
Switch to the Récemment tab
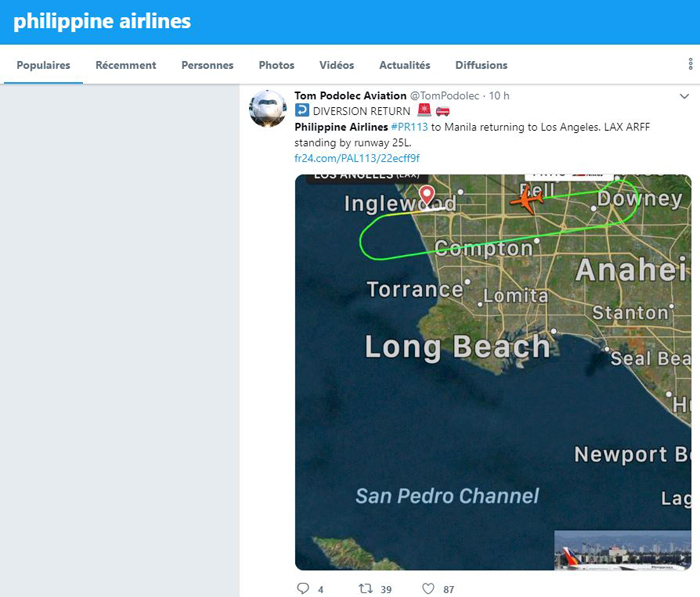pyautogui.click(x=126, y=65)
